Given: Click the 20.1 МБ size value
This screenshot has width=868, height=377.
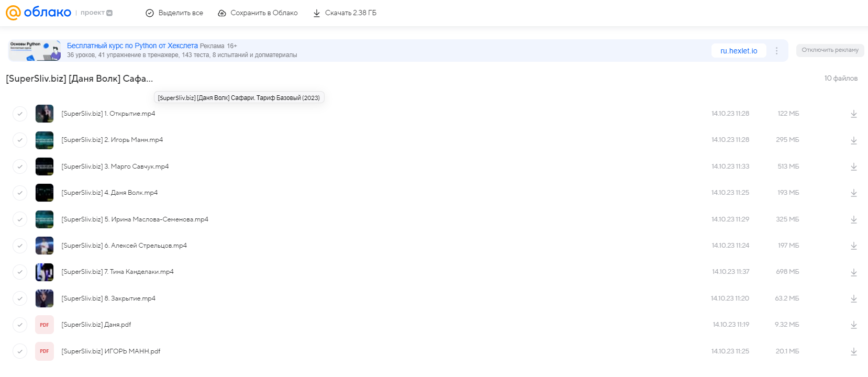Looking at the screenshot, I should click(x=787, y=351).
